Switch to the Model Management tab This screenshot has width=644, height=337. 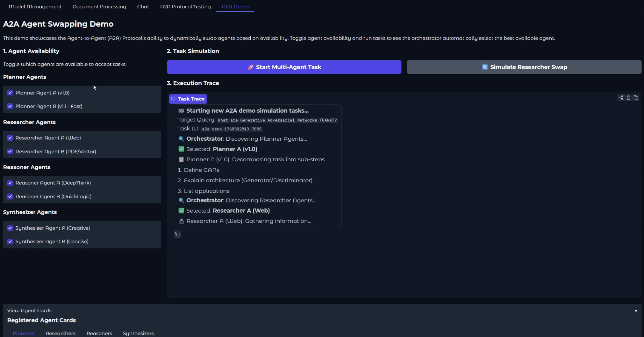click(35, 6)
